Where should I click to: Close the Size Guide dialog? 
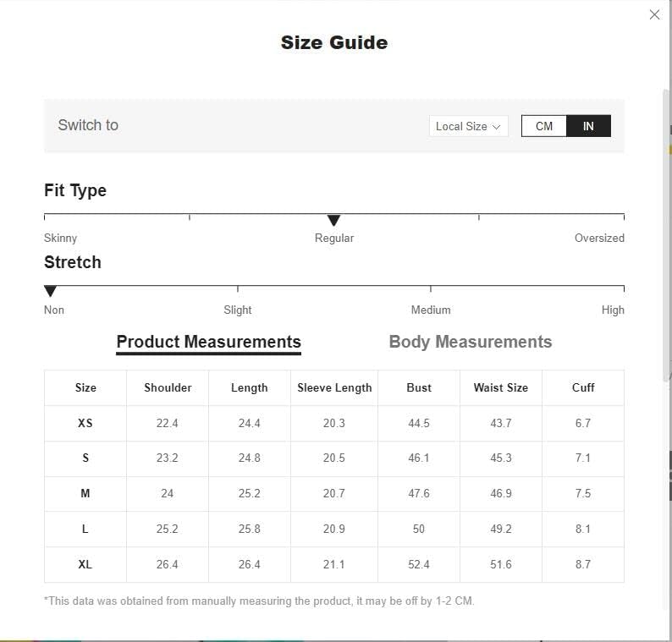[x=654, y=15]
